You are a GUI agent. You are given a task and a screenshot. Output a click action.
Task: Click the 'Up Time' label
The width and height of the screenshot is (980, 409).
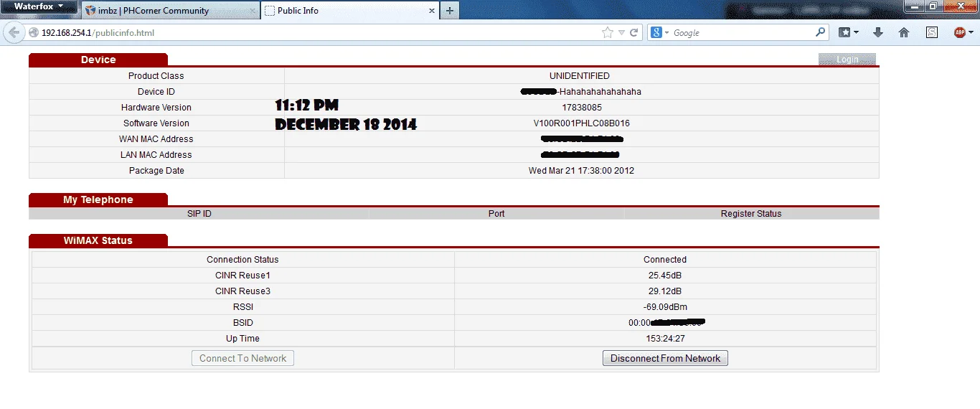(242, 339)
